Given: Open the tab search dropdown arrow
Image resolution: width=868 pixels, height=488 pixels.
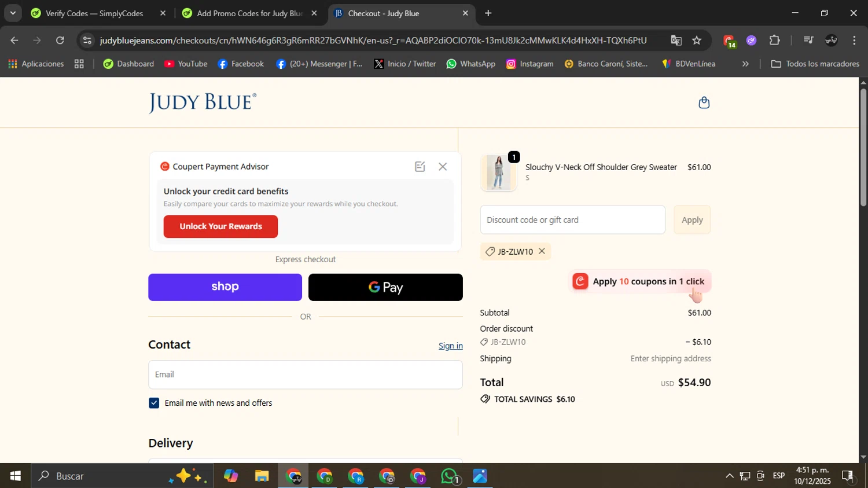Looking at the screenshot, I should [x=13, y=13].
